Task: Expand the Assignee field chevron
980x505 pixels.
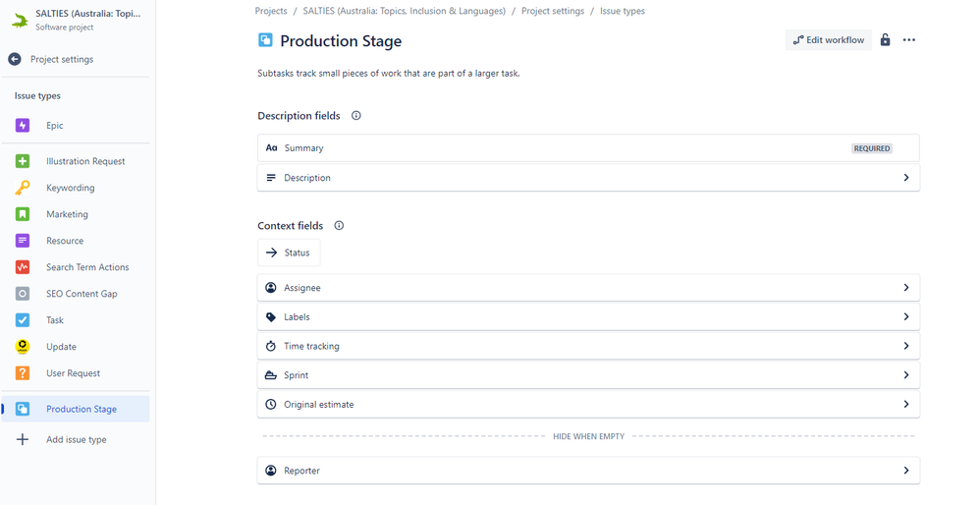Action: 905,288
